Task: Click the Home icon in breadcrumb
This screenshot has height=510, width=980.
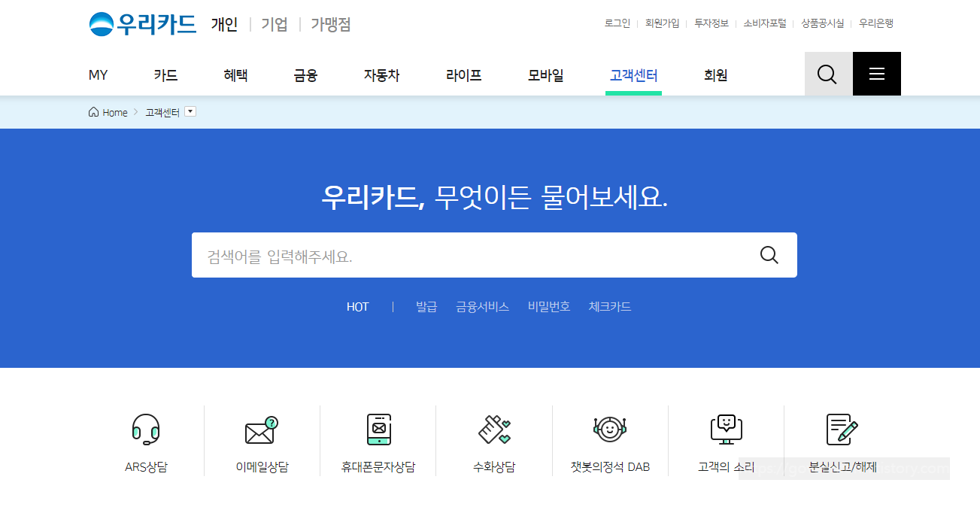Action: [93, 112]
